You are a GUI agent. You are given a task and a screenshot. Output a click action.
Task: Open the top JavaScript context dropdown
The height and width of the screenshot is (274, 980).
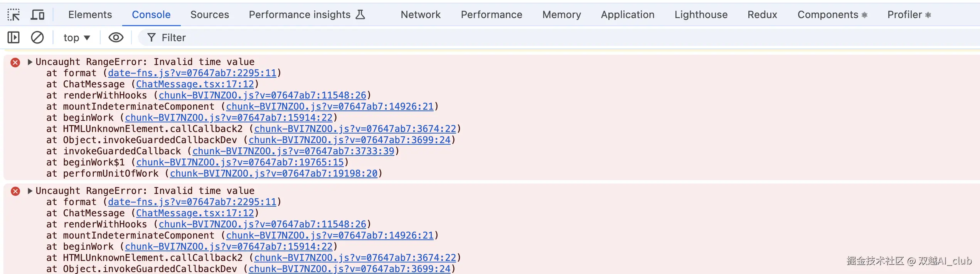[77, 38]
